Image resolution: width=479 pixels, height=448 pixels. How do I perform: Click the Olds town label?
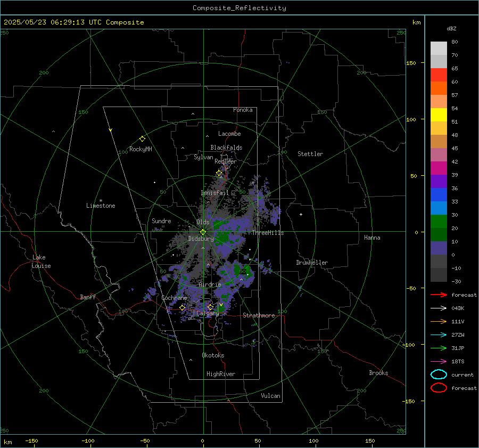point(203,222)
